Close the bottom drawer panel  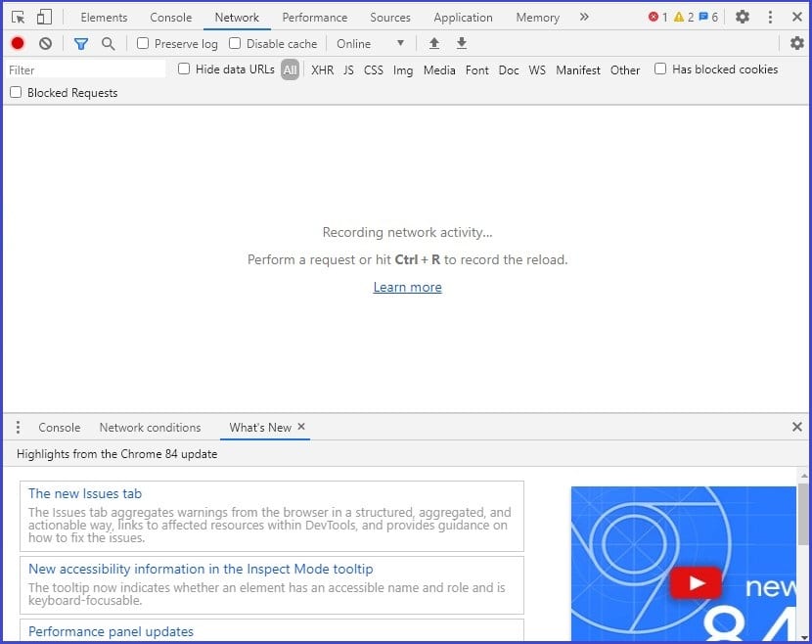[797, 427]
